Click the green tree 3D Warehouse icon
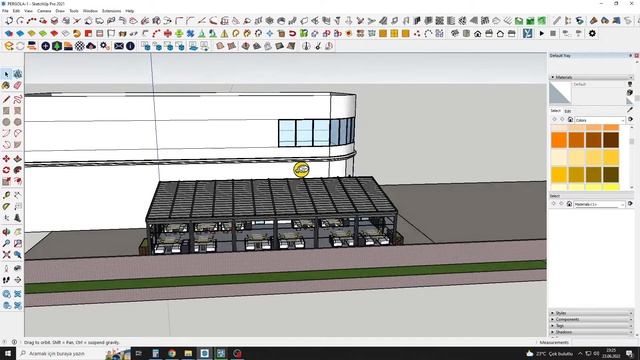Screen dimensions: 640x360 coord(57,46)
